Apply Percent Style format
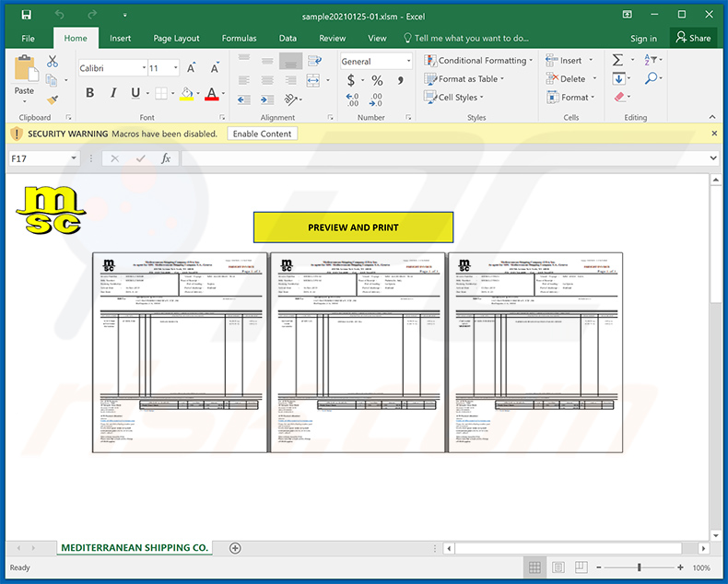Image resolution: width=728 pixels, height=584 pixels. 377,80
